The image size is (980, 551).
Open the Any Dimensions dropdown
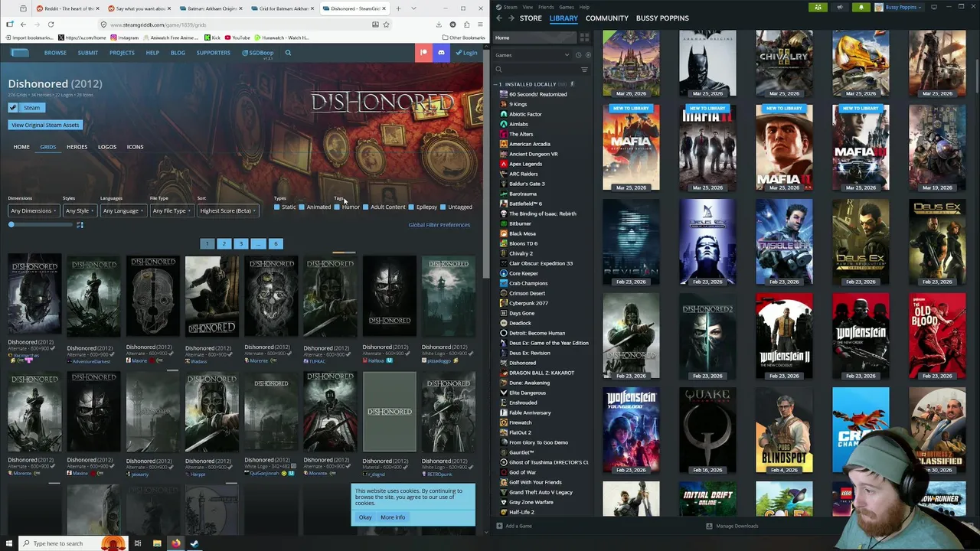pos(33,210)
